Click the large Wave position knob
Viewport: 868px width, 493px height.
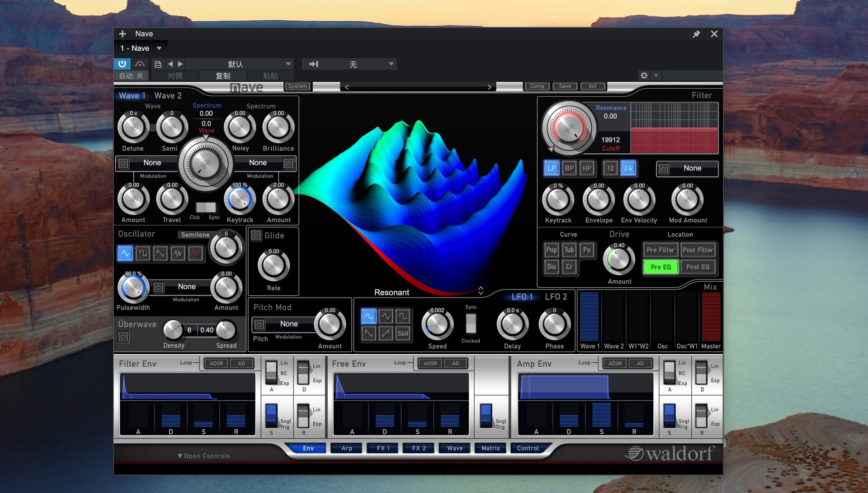pos(206,163)
